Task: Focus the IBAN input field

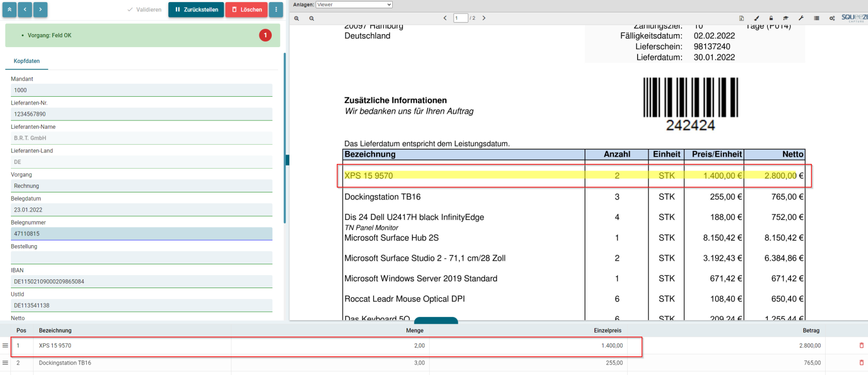Action: point(142,281)
